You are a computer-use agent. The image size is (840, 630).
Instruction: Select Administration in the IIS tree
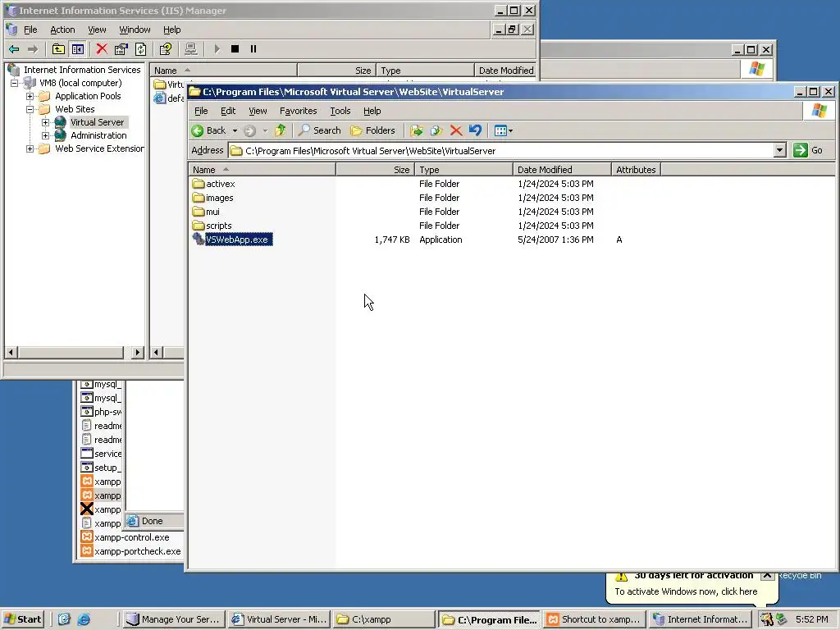pyautogui.click(x=98, y=135)
